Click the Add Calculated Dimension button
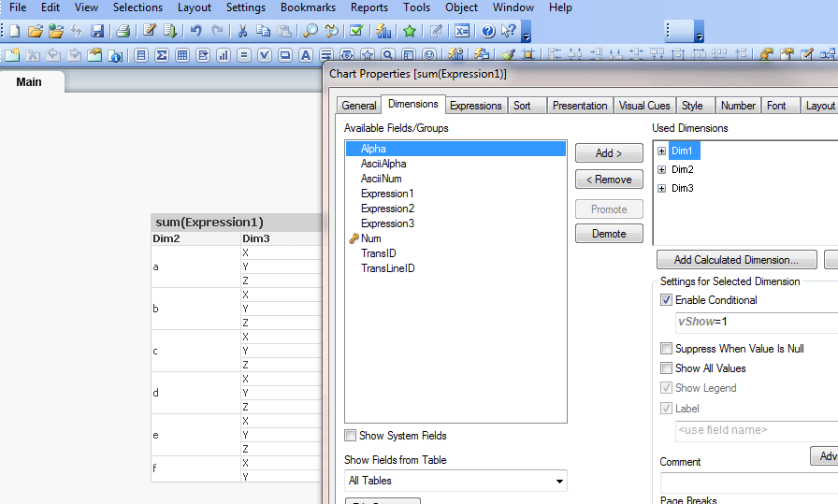The width and height of the screenshot is (838, 504). 736,260
